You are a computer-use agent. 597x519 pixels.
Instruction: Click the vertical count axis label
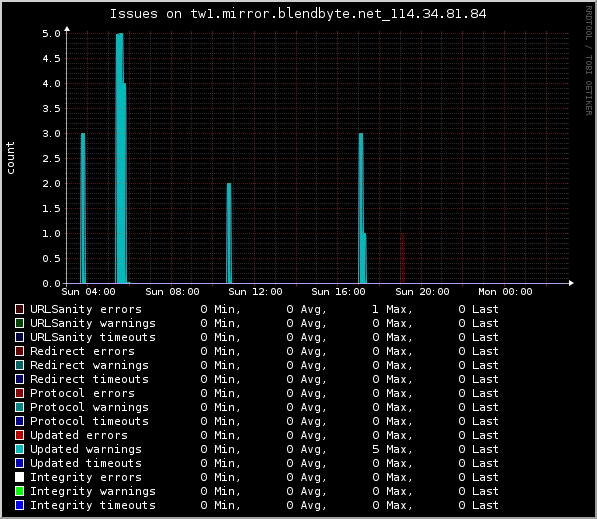(10, 158)
